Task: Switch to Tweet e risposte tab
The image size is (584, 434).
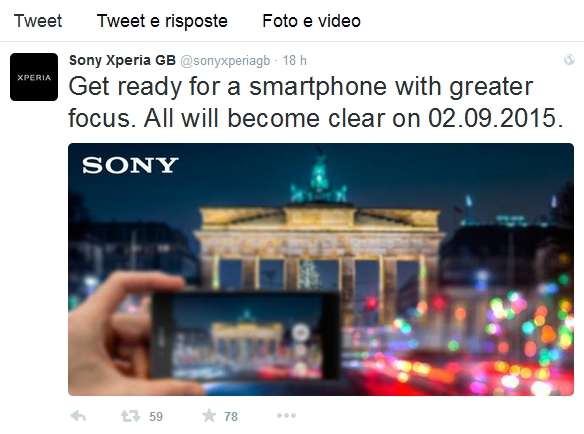Action: pos(162,21)
